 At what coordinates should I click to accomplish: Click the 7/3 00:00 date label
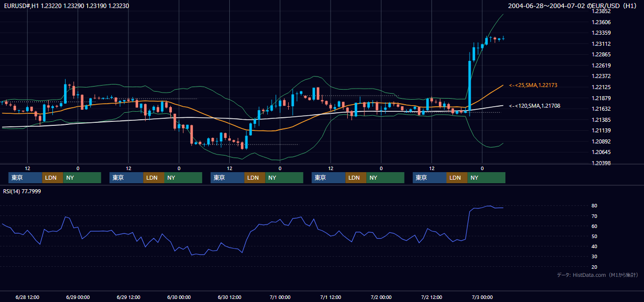[482, 297]
